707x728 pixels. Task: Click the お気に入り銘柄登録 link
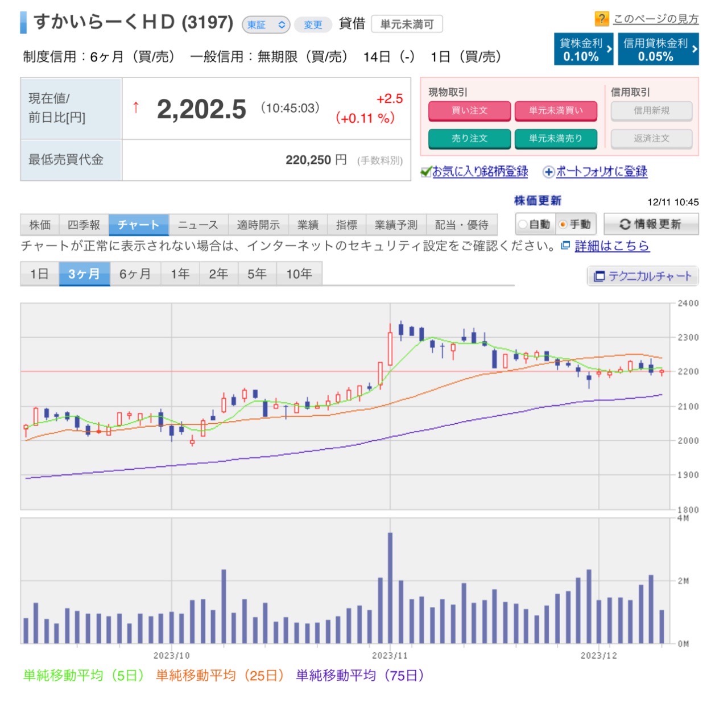tap(480, 171)
